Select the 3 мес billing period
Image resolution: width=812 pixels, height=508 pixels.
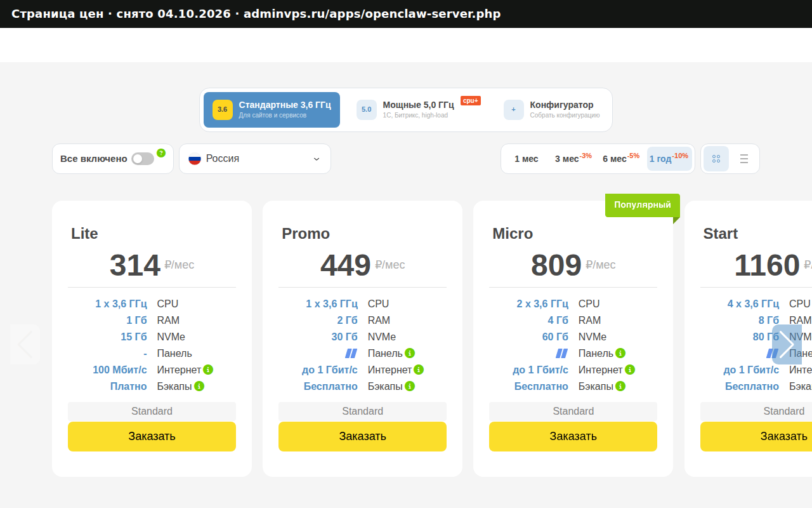(x=573, y=159)
